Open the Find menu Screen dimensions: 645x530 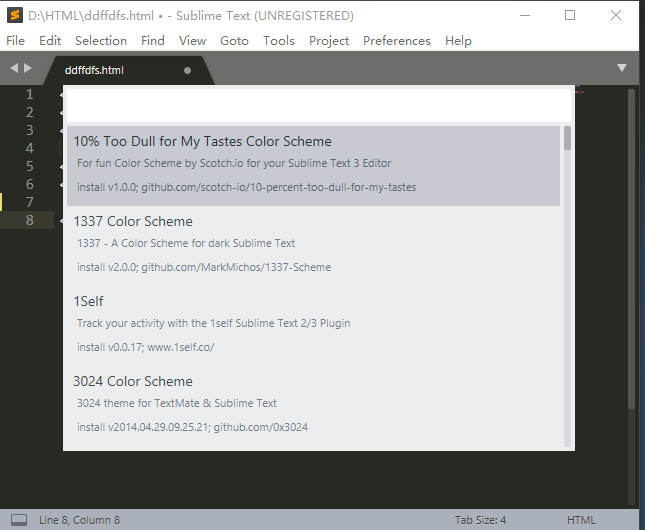click(x=153, y=41)
